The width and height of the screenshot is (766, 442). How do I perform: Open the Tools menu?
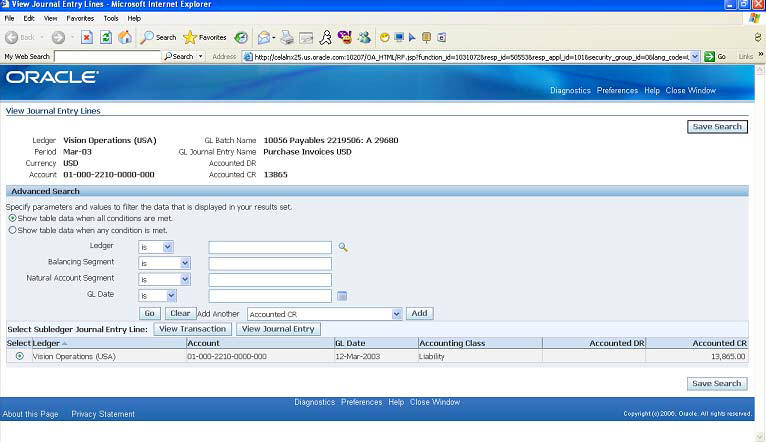pos(110,18)
